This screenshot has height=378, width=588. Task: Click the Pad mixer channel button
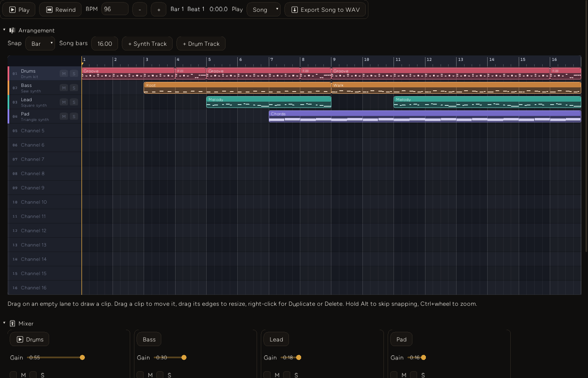pyautogui.click(x=402, y=339)
